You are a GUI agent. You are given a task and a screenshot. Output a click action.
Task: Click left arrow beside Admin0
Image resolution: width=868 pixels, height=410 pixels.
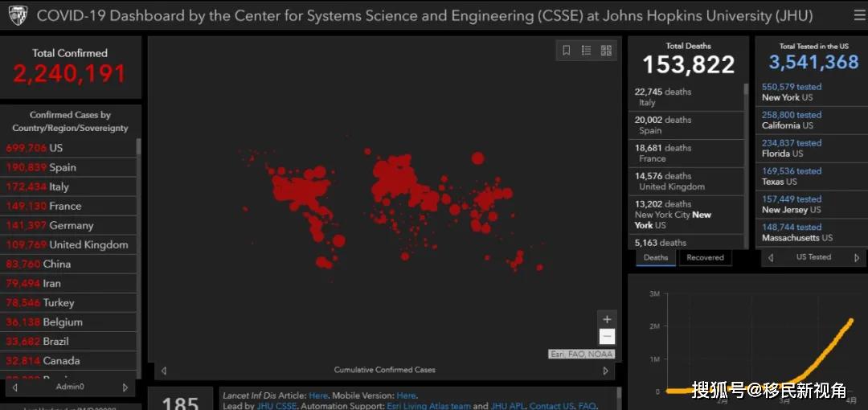pos(15,387)
